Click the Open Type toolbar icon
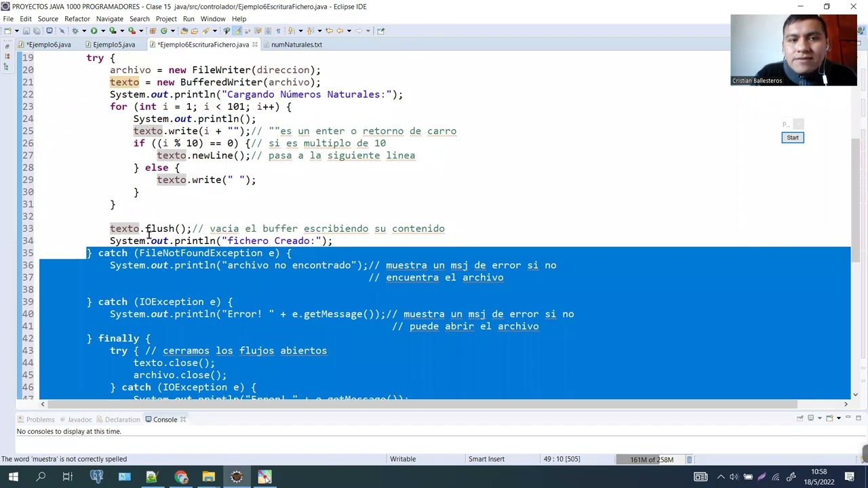868x488 pixels. click(x=184, y=30)
